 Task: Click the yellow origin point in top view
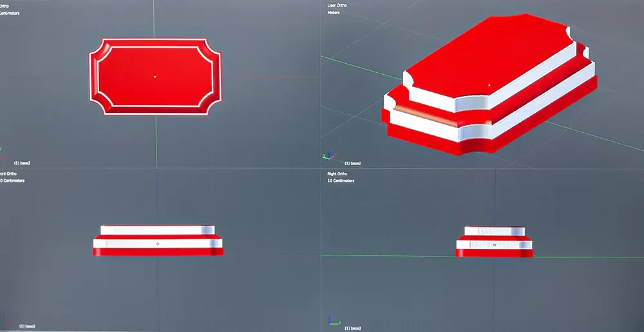(155, 77)
